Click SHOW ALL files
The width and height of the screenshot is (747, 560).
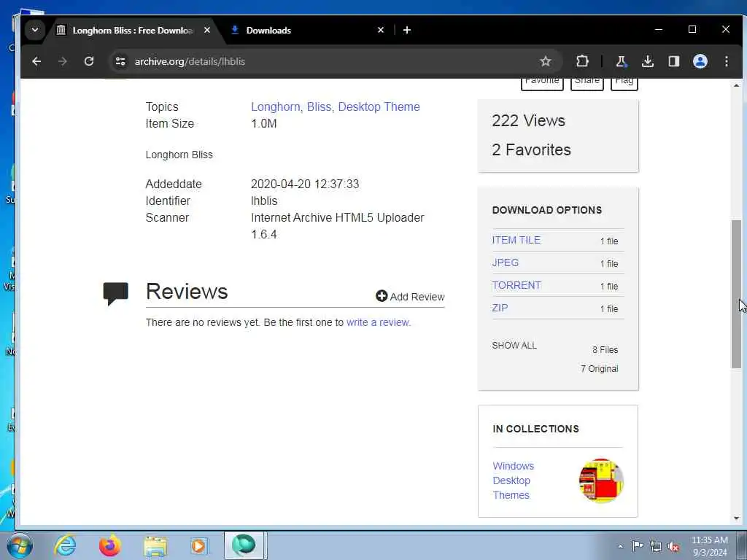pyautogui.click(x=514, y=345)
